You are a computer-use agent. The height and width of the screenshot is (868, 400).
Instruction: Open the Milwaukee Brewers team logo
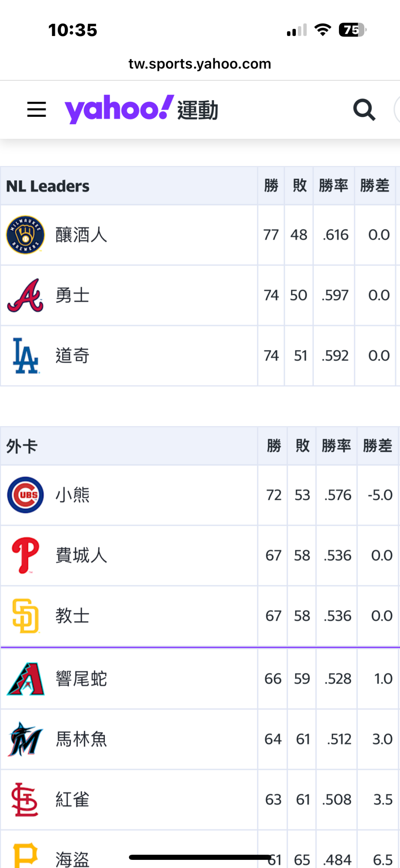coord(26,235)
